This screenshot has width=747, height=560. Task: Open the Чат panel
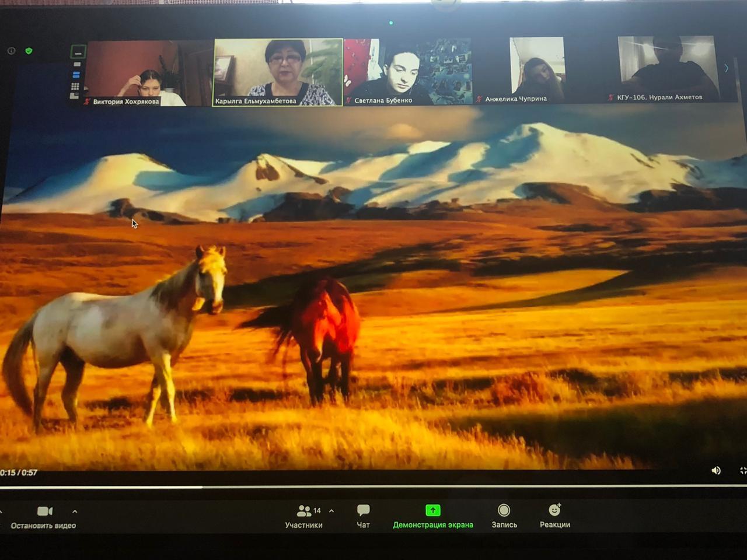(x=363, y=516)
